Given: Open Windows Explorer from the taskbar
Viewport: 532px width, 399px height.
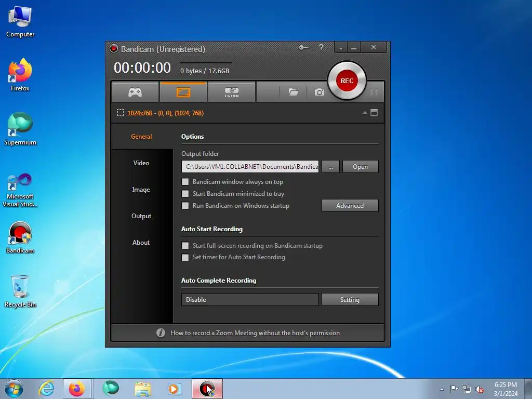Looking at the screenshot, I should coord(143,389).
